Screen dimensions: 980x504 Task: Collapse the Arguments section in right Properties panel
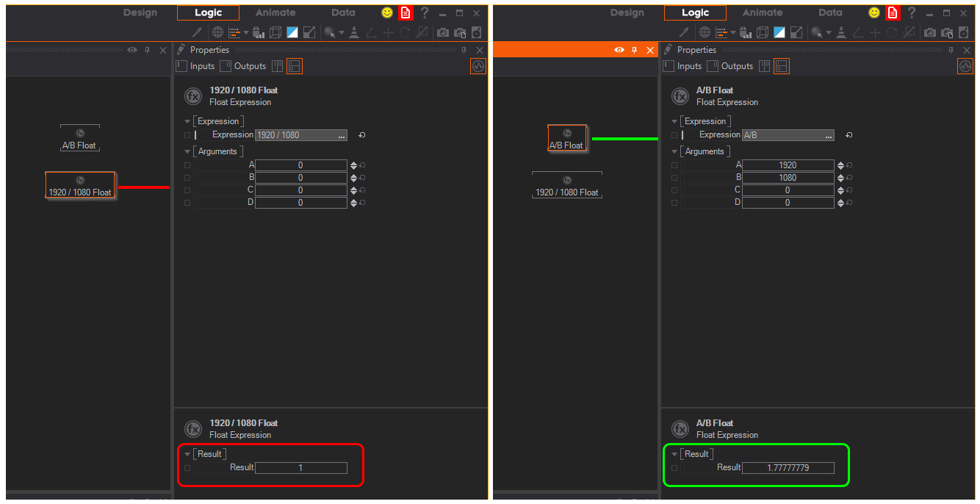pyautogui.click(x=675, y=152)
